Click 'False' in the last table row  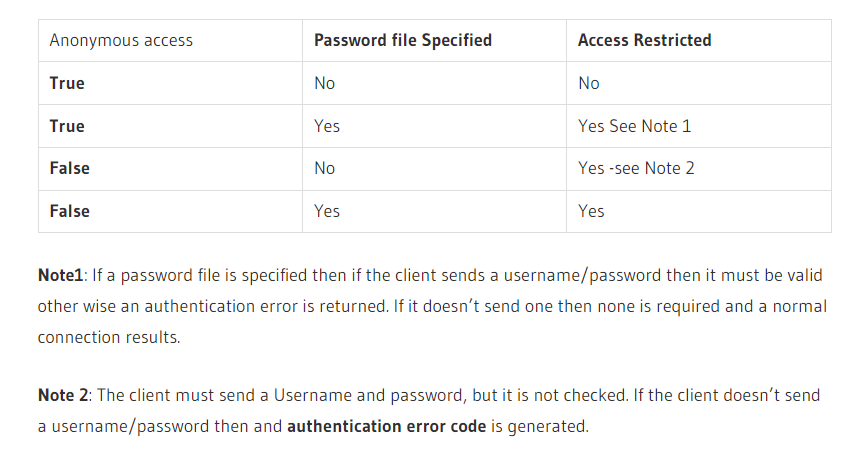(69, 211)
